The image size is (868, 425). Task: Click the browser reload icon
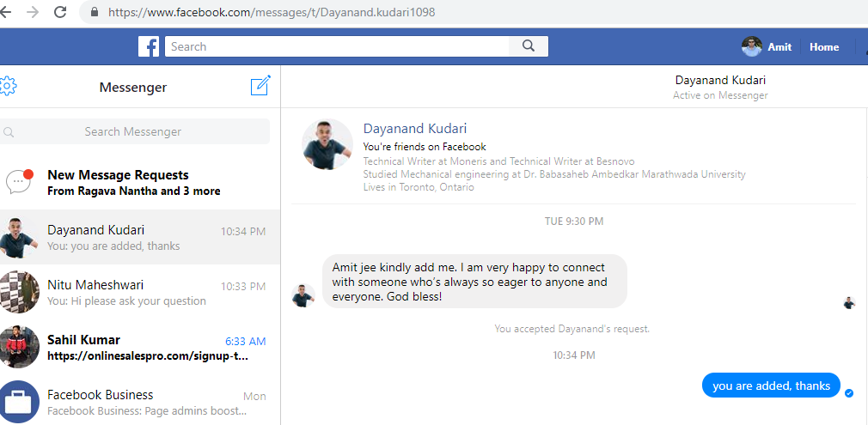60,12
